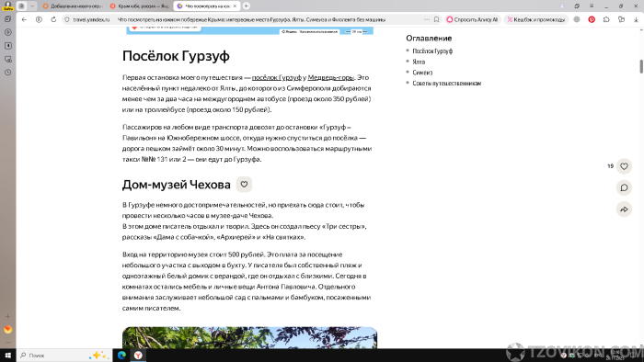Open the downloads arrow icon
The height and width of the screenshot is (362, 644).
click(636, 19)
